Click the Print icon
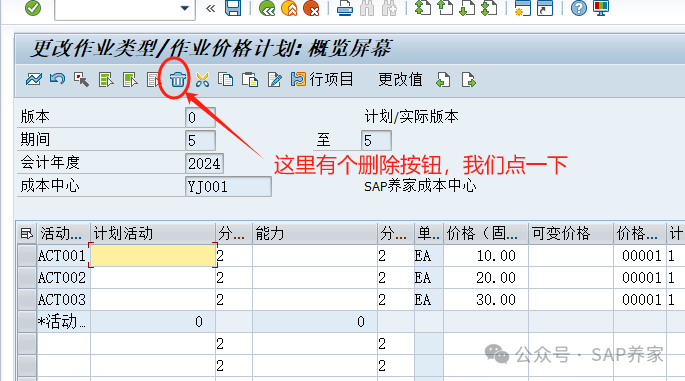 click(x=345, y=8)
